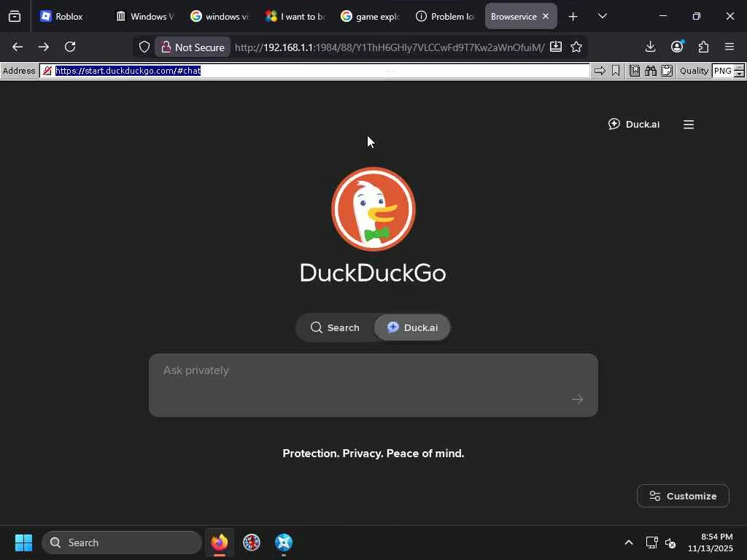747x560 pixels.
Task: Open the blue X taskbar app
Action: pyautogui.click(x=284, y=542)
